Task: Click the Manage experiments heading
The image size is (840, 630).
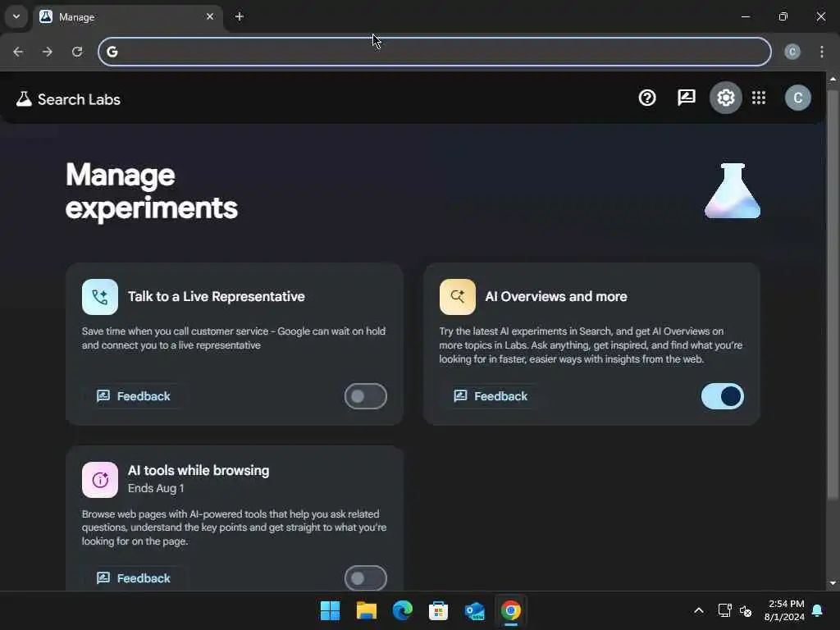Action: point(151,190)
